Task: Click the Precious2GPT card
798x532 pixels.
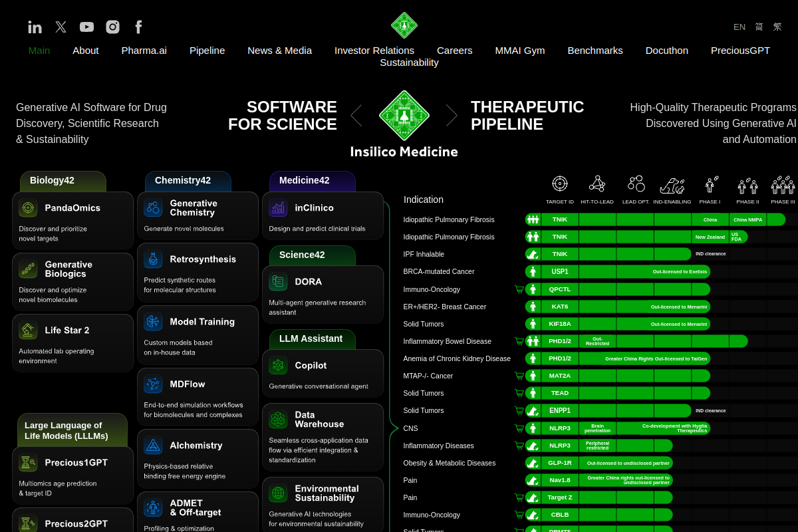Action: point(72,520)
